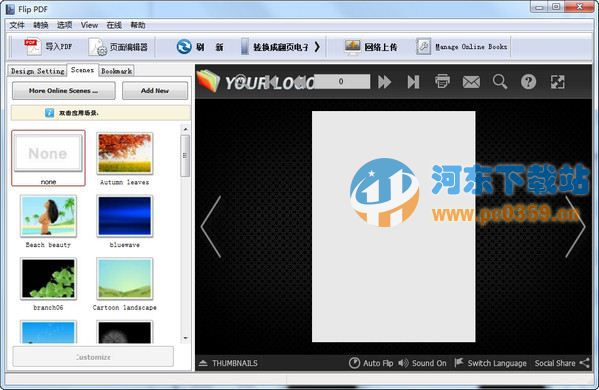
Task: Click the network Upload Online icon
Action: click(x=352, y=47)
